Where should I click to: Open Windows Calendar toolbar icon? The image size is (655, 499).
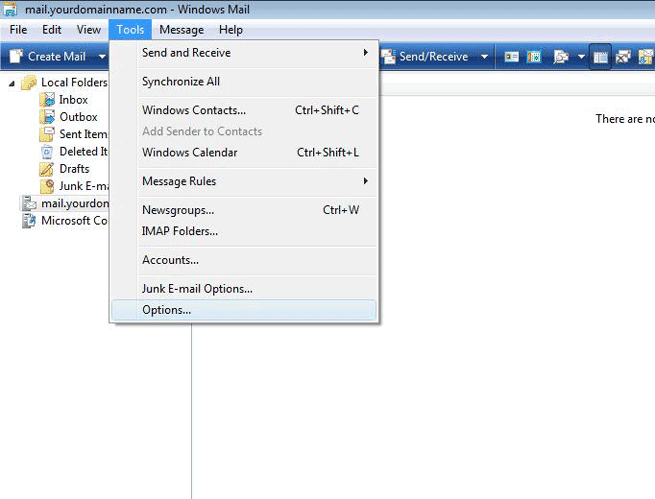534,56
